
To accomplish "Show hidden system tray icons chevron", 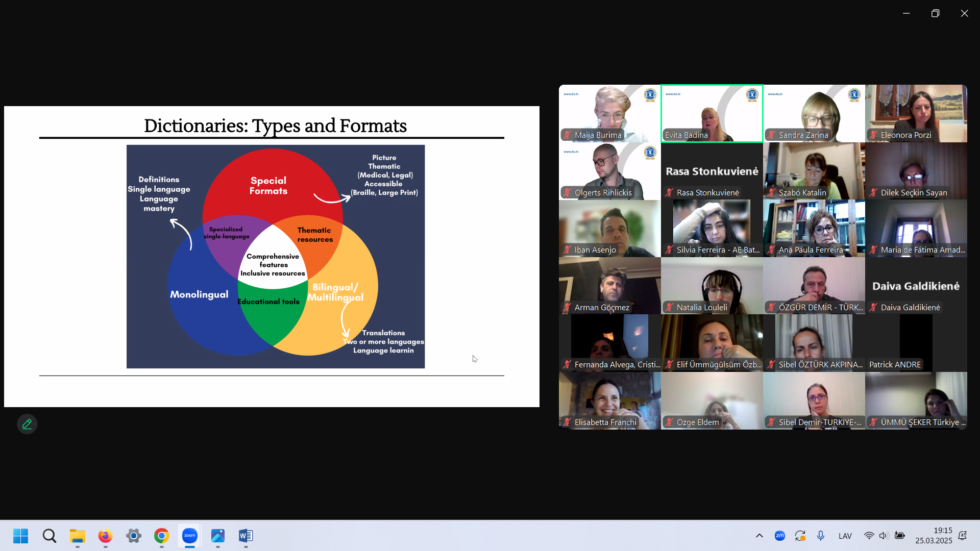I will [759, 536].
